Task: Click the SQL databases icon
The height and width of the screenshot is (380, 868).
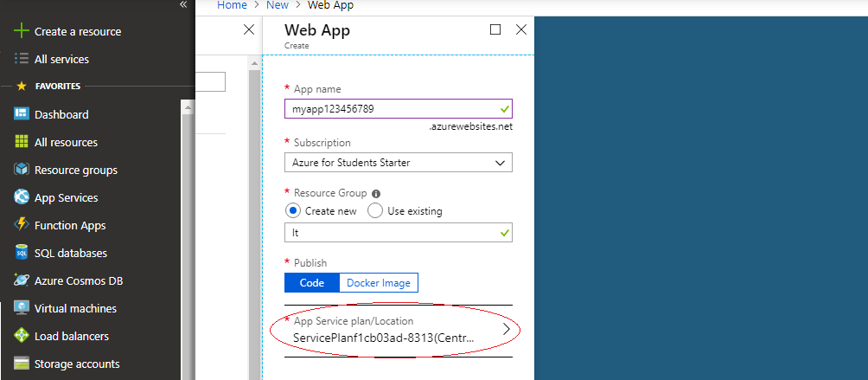Action: tap(21, 253)
